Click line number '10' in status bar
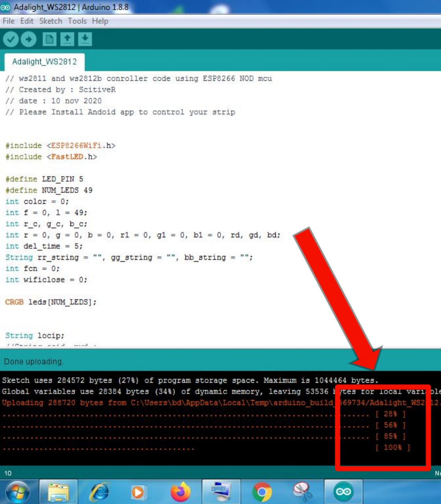 click(x=8, y=473)
